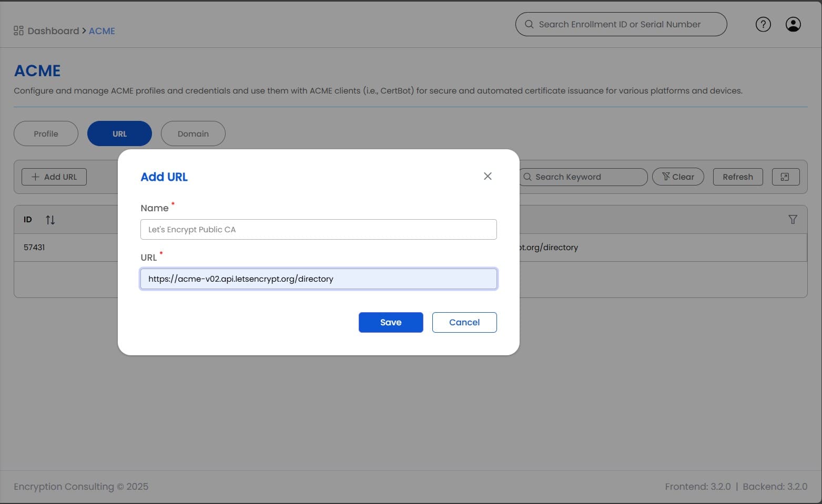Switch to the Profile tab

click(x=46, y=134)
